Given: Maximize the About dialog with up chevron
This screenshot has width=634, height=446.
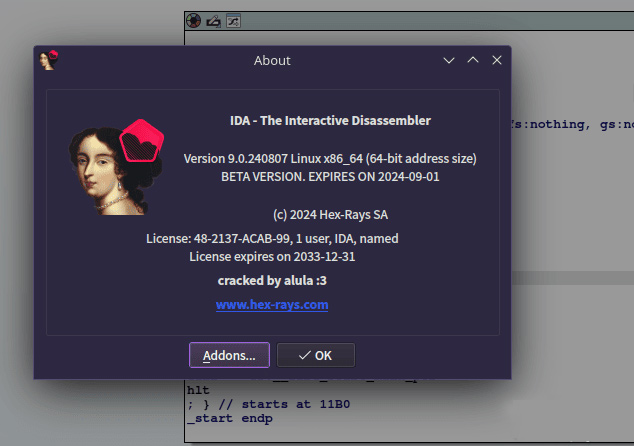Looking at the screenshot, I should coord(473,60).
